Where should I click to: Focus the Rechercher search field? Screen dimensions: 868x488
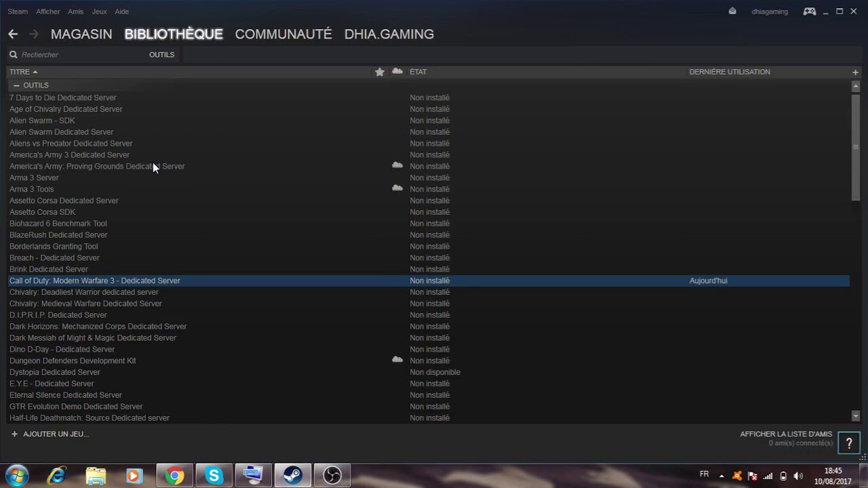(x=75, y=55)
